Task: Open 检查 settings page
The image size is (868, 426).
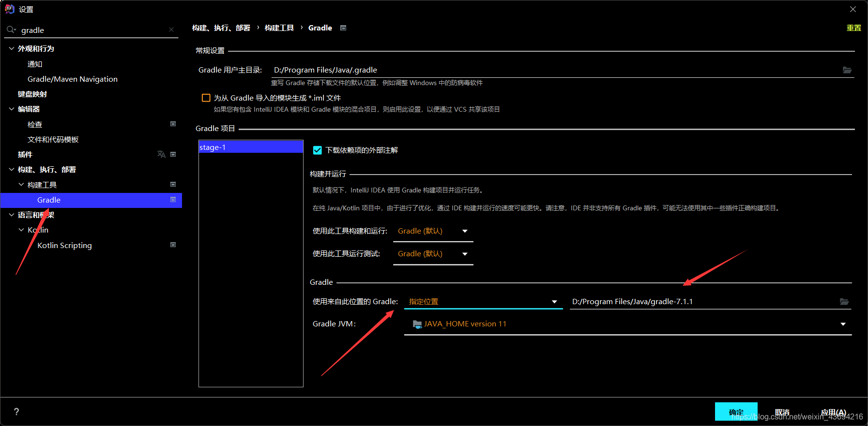Action: pyautogui.click(x=35, y=124)
